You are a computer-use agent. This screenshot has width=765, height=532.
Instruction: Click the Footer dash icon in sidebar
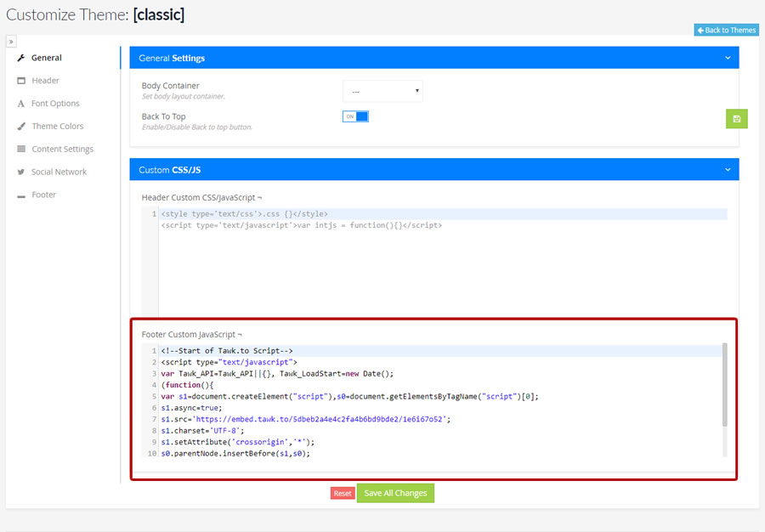pyautogui.click(x=21, y=196)
